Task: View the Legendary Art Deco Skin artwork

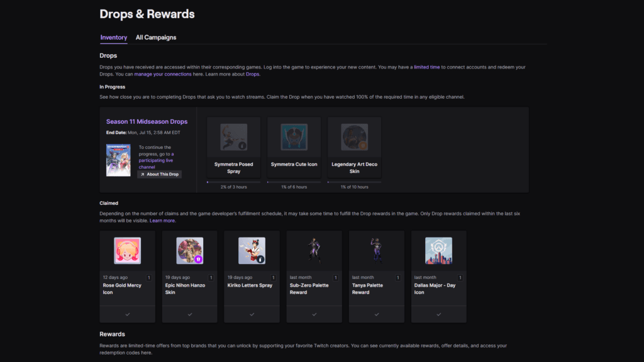Action: pos(354,136)
